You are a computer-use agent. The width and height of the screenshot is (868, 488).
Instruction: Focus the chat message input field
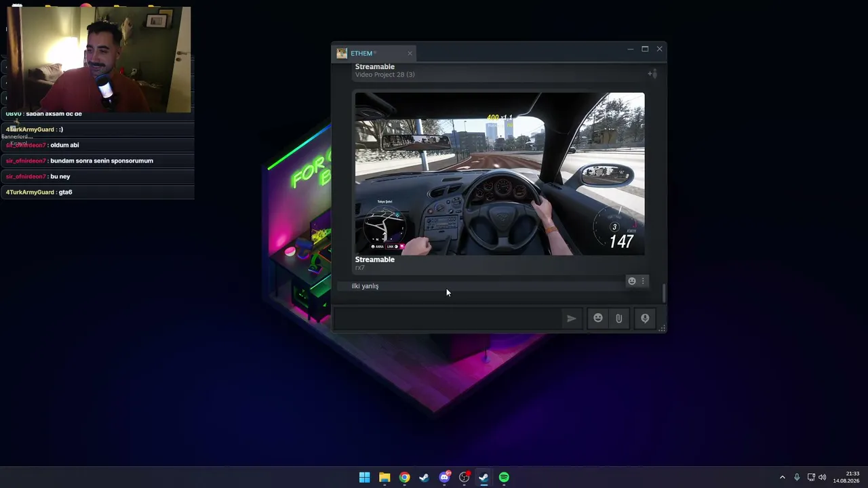[448, 319]
